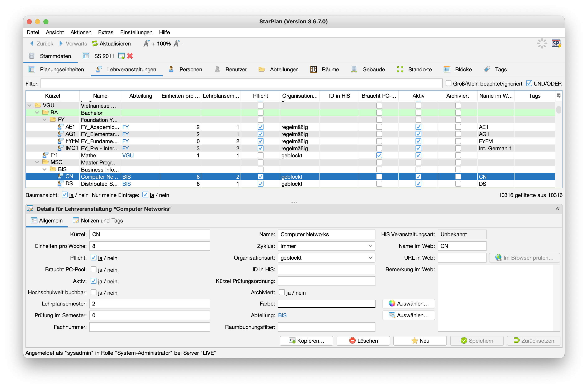This screenshot has width=588, height=389.
Task: Close SS 2011 tab with red X
Action: coord(130,56)
